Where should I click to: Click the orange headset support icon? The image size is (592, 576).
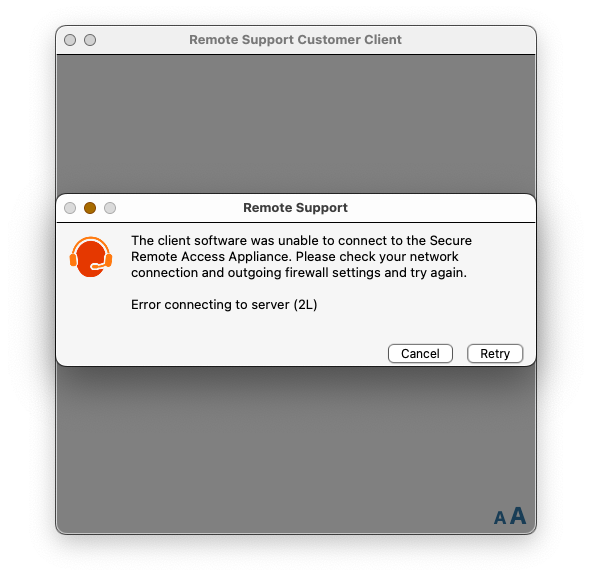(91, 257)
